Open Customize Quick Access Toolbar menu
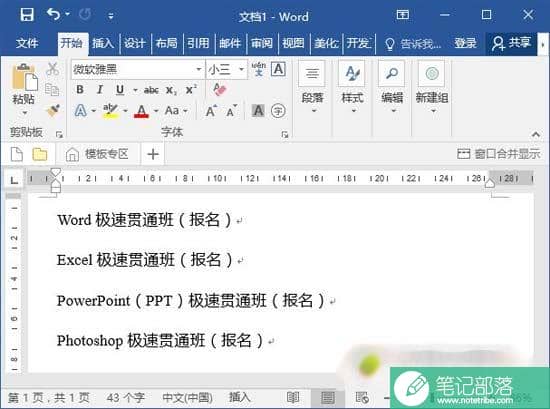This screenshot has height=409, width=550. coord(111,16)
